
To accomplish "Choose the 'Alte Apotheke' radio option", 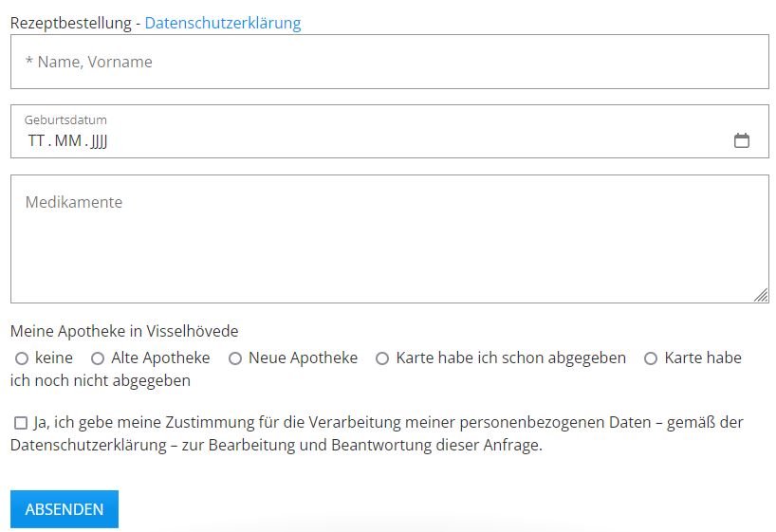I will pyautogui.click(x=98, y=358).
